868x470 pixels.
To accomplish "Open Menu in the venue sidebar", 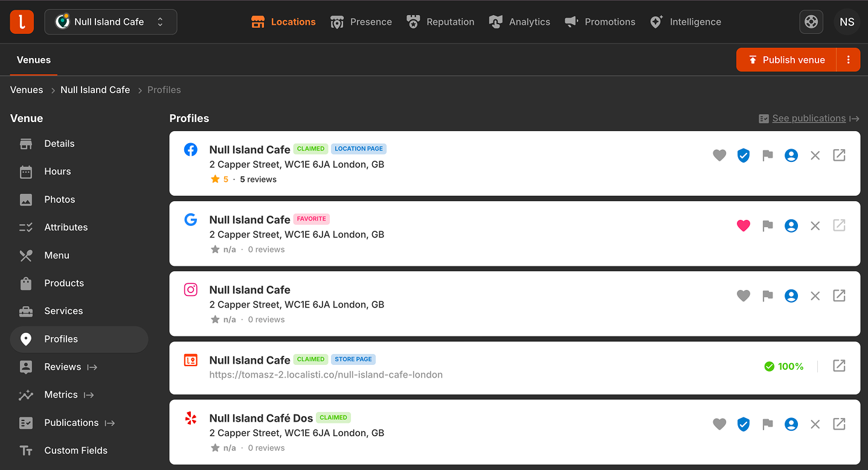I will [79, 256].
